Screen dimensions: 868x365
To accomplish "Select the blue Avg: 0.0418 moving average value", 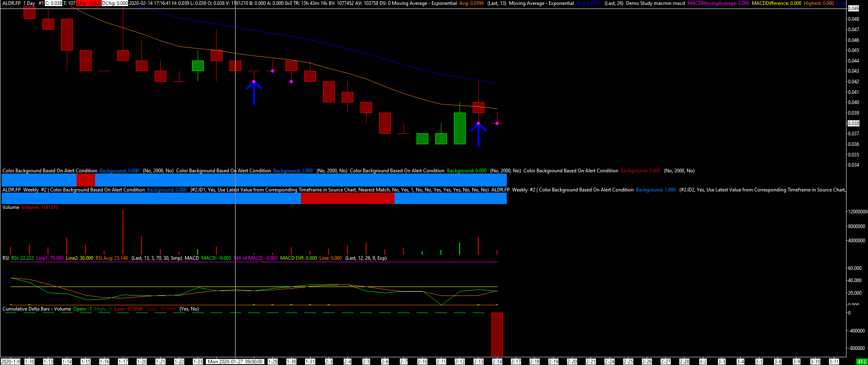I will point(589,3).
